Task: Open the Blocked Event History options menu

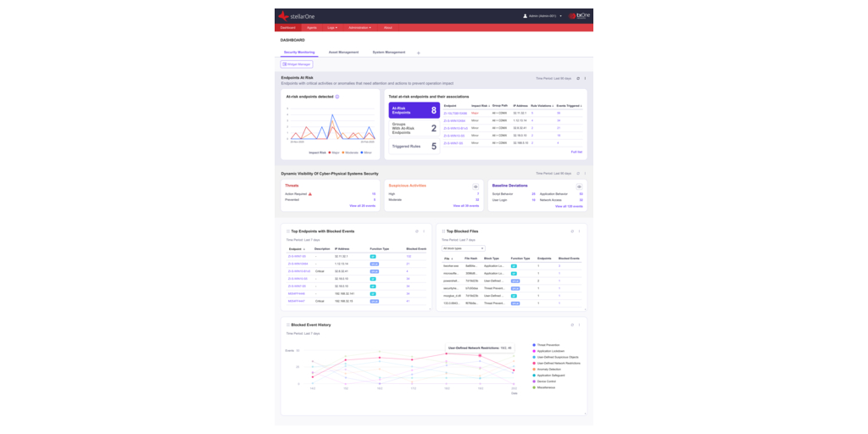Action: tap(580, 325)
